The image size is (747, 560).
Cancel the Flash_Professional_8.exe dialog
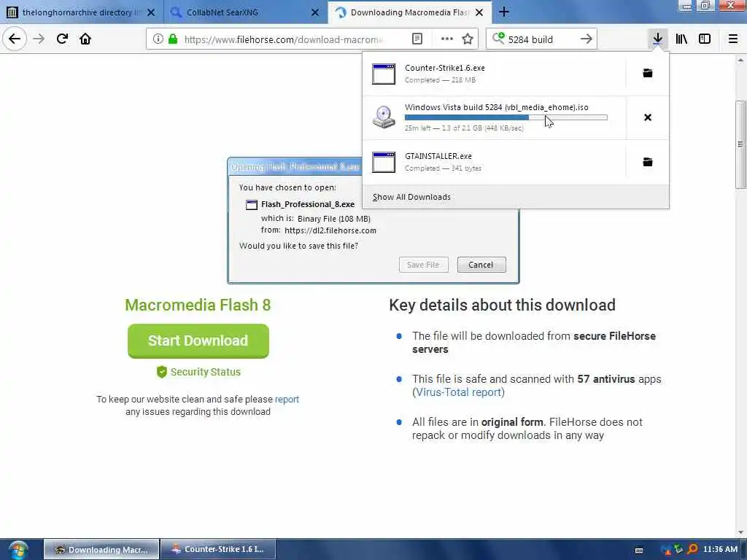click(481, 265)
